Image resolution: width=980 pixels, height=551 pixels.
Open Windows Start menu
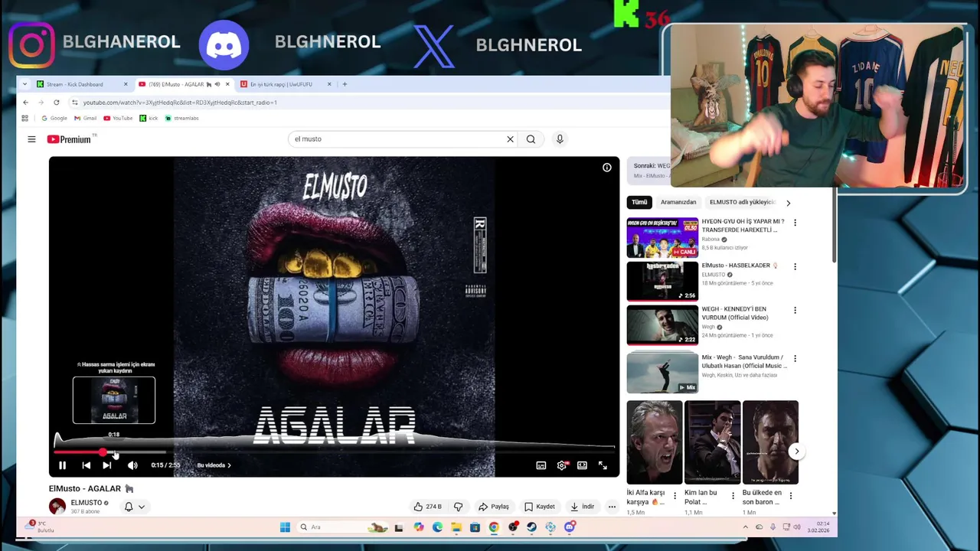(x=285, y=527)
